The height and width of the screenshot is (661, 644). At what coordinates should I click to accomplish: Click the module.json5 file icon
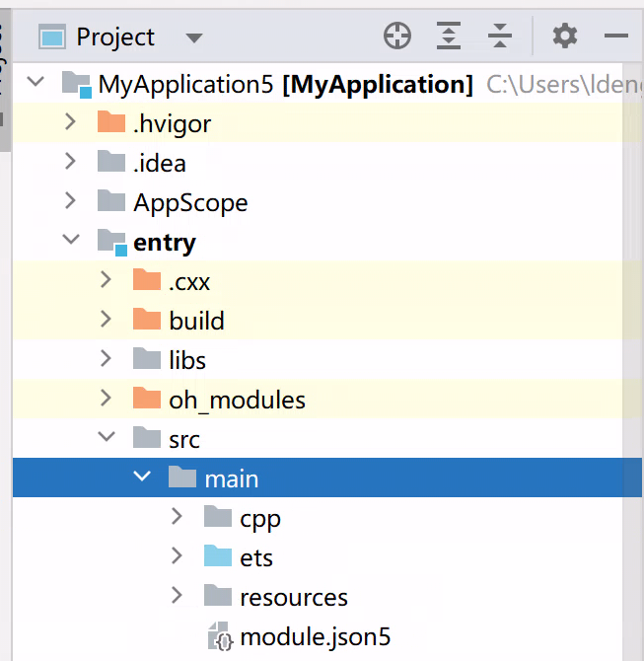click(x=219, y=637)
